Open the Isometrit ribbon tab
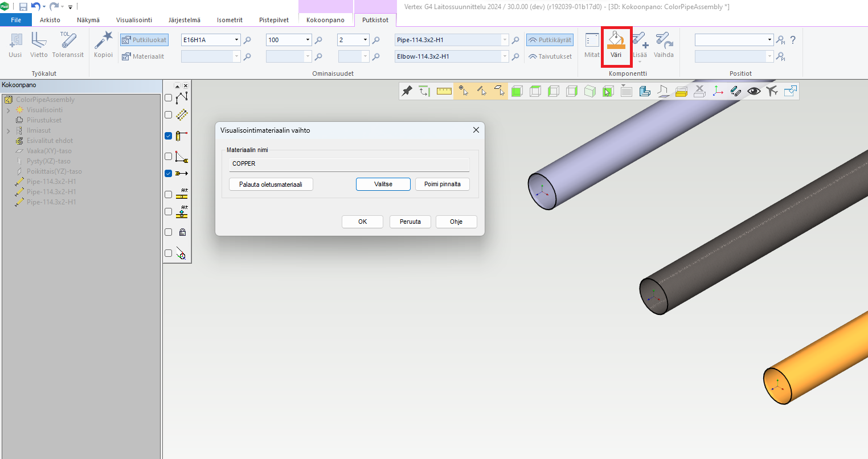868x459 pixels. [230, 20]
